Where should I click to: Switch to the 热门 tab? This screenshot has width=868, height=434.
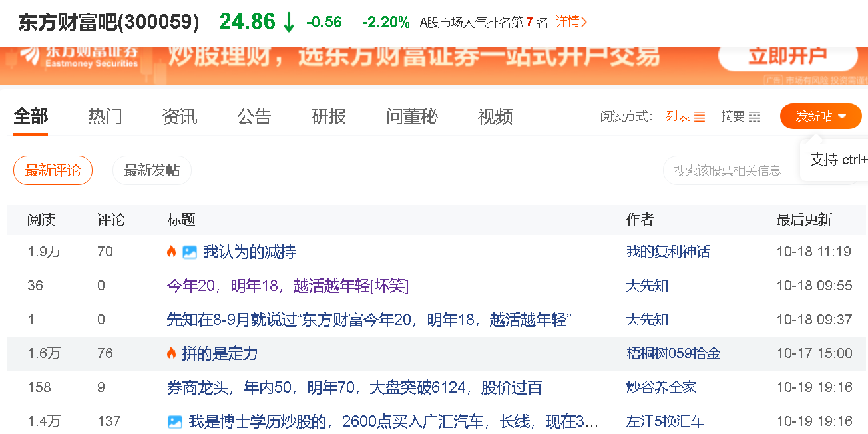pyautogui.click(x=105, y=116)
